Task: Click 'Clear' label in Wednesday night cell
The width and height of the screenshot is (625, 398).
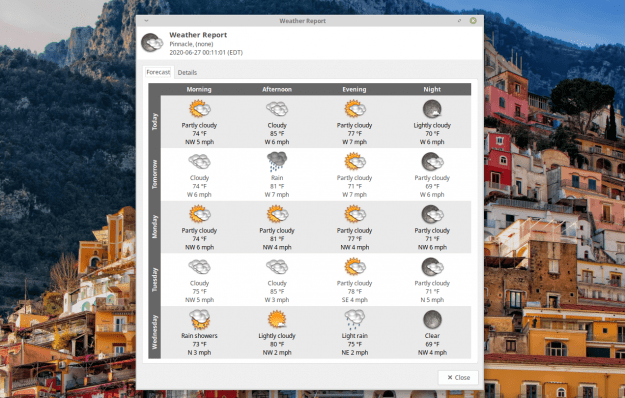Action: click(432, 335)
